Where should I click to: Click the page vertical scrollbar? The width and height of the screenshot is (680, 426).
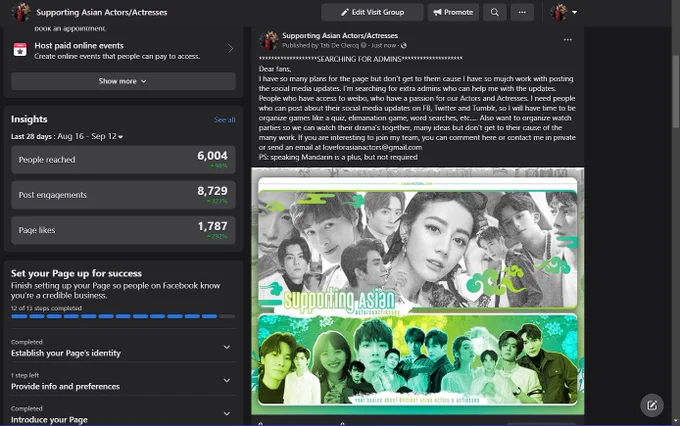[x=675, y=92]
